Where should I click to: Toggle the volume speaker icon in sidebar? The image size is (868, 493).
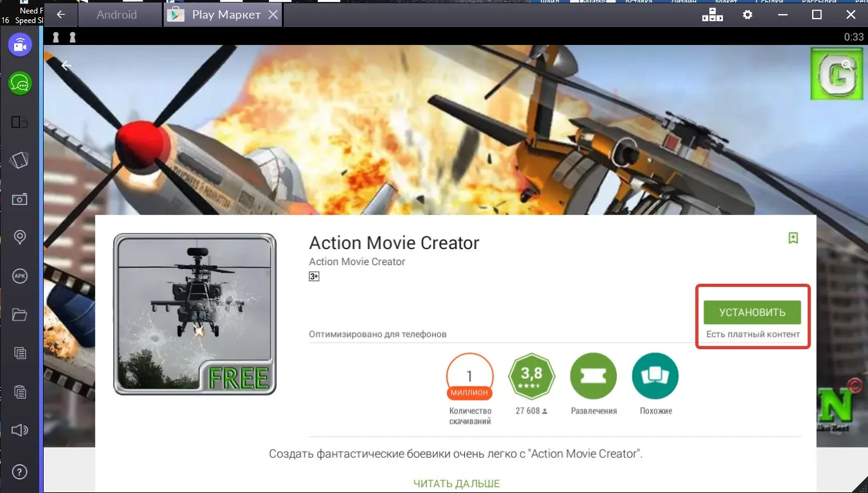pyautogui.click(x=20, y=430)
